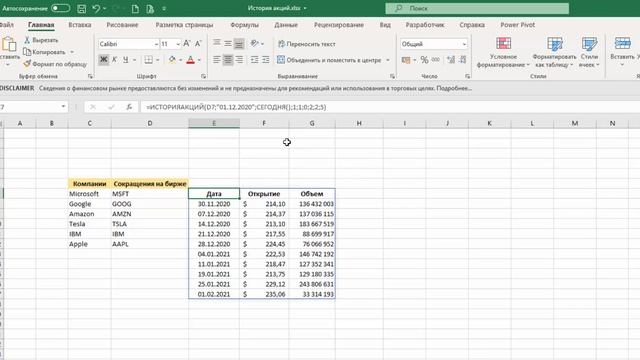Click the insert function fx button
The width and height of the screenshot is (640, 360).
[129, 107]
